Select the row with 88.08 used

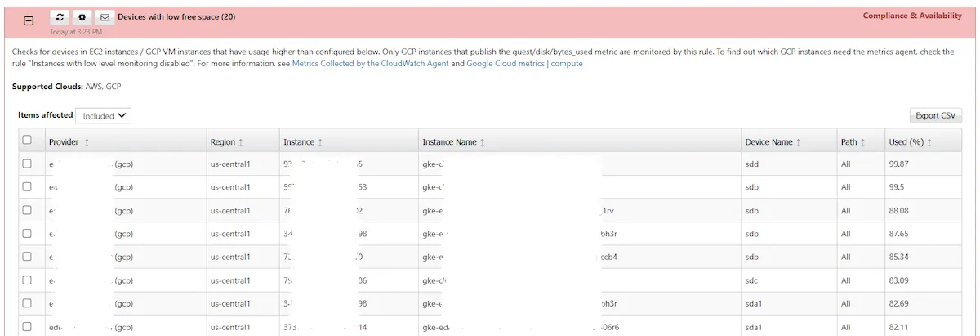[x=27, y=210]
